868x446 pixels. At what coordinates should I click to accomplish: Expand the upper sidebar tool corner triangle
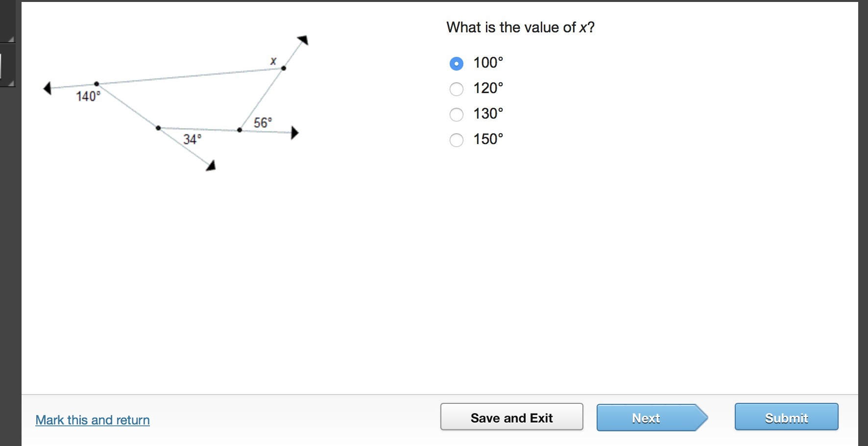coord(11,39)
